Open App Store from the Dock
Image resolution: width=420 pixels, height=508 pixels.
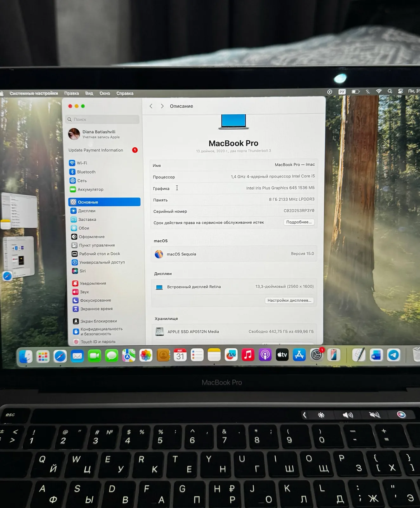click(x=299, y=355)
